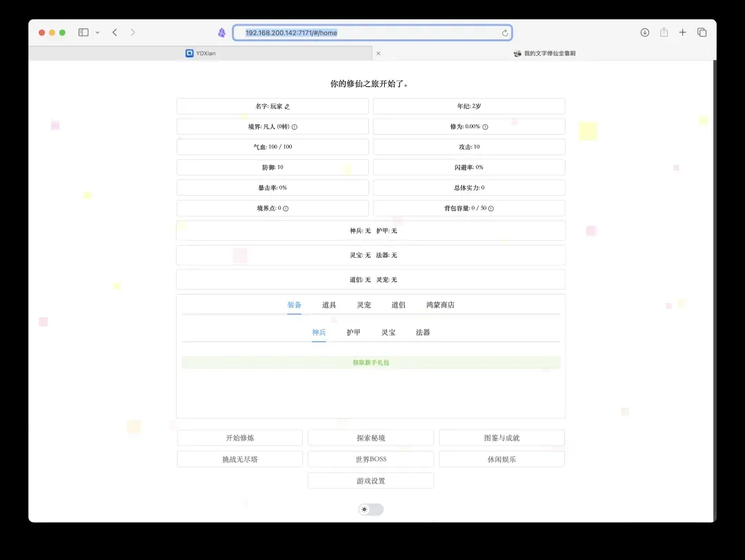Screen dimensions: 745x560
Task: Expand the sidebar button dropdown chevron
Action: pos(97,32)
